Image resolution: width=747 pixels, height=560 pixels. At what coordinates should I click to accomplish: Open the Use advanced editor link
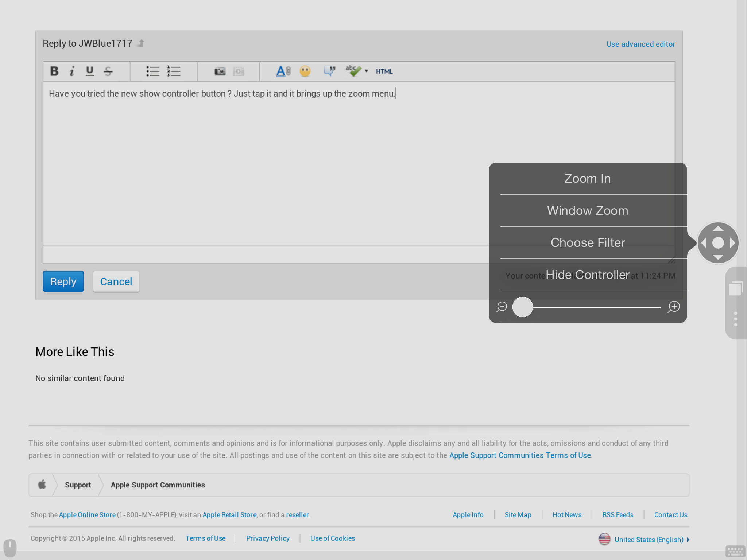(x=640, y=44)
